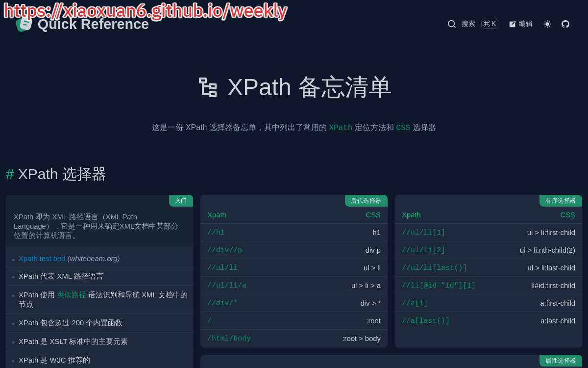Click the 类似路径 green link
588x368 pixels.
(x=72, y=295)
